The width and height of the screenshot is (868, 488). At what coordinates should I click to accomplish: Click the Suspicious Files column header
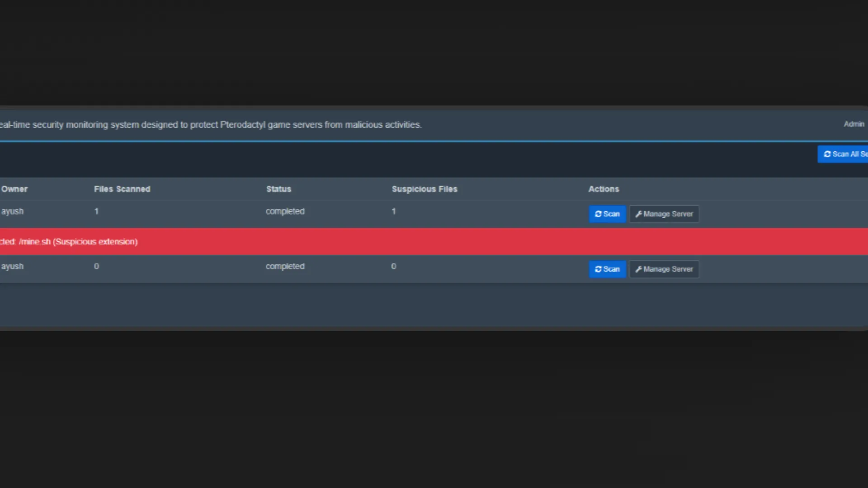click(x=424, y=189)
